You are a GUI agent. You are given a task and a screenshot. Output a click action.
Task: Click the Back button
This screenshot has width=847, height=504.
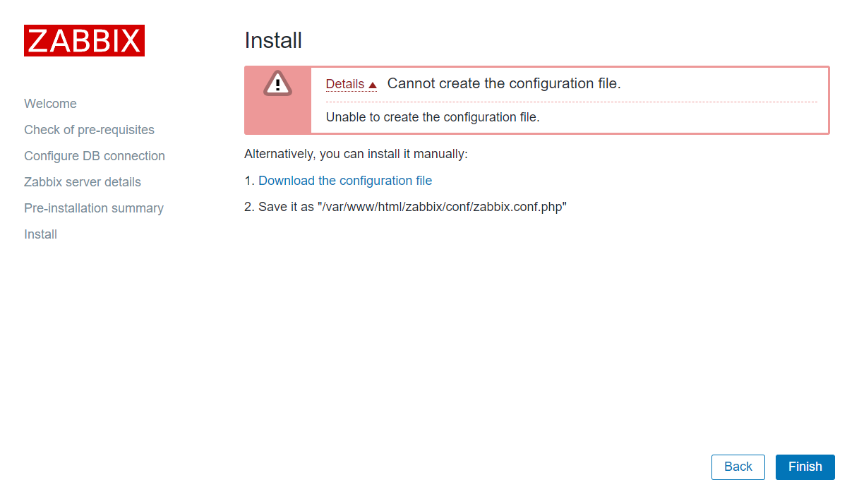(x=738, y=467)
